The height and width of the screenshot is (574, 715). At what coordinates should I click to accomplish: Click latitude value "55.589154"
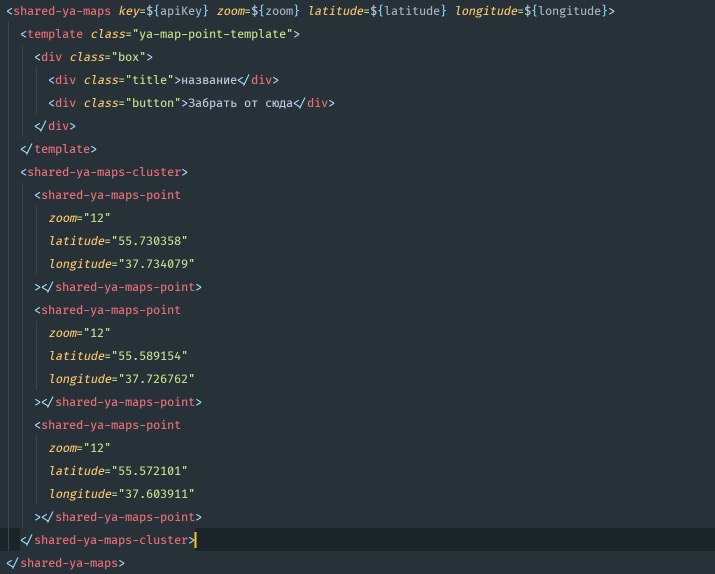(150, 356)
